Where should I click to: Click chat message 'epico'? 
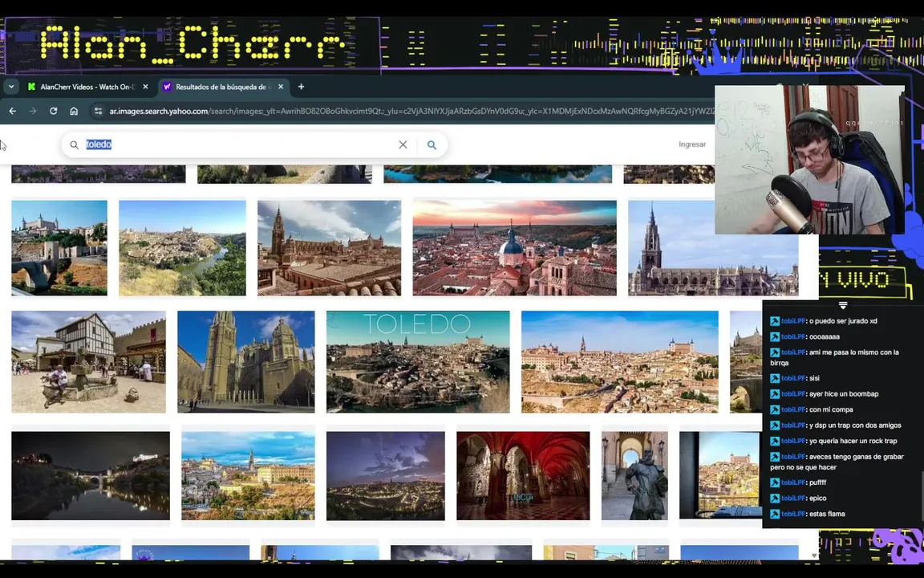[817, 498]
